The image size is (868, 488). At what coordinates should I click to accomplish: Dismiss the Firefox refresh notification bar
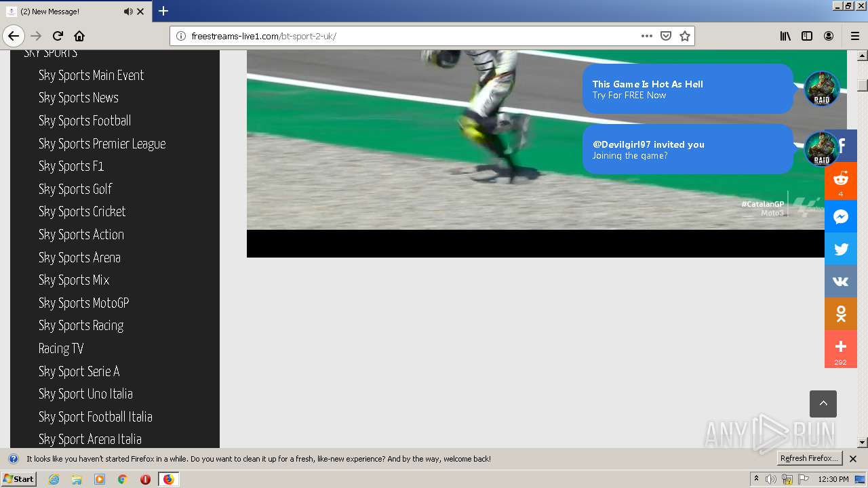(x=853, y=459)
